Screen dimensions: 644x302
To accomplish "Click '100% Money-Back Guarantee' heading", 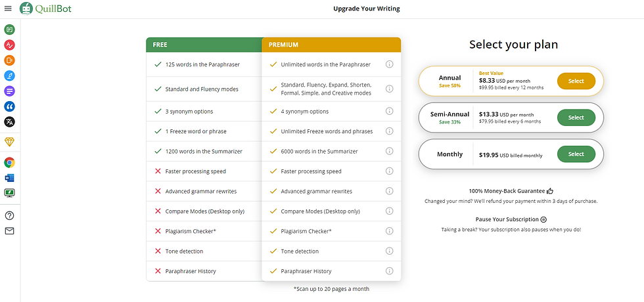I will (507, 191).
